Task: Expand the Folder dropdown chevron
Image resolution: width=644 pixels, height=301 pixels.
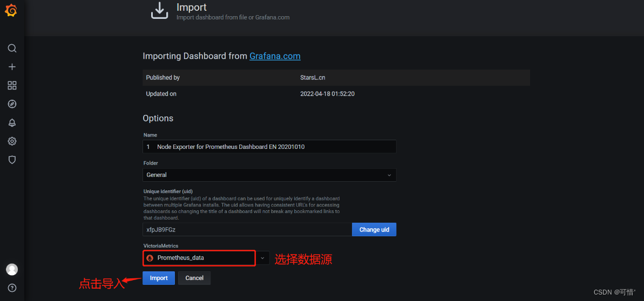Action: tap(389, 175)
